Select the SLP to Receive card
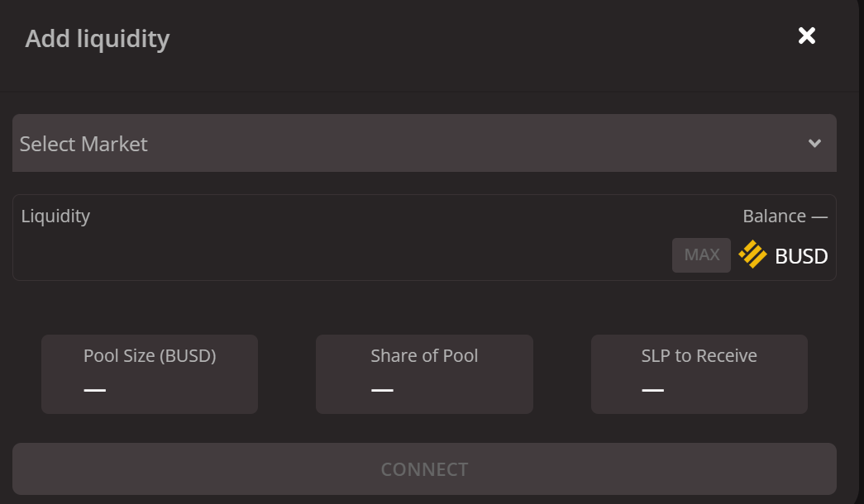This screenshot has height=504, width=864. coord(699,374)
